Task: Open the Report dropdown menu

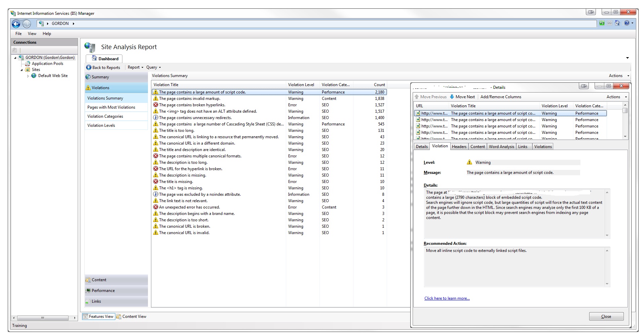Action: (135, 67)
